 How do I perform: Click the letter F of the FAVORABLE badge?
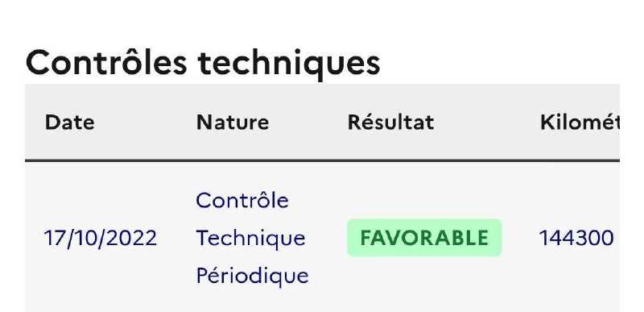coord(366,238)
